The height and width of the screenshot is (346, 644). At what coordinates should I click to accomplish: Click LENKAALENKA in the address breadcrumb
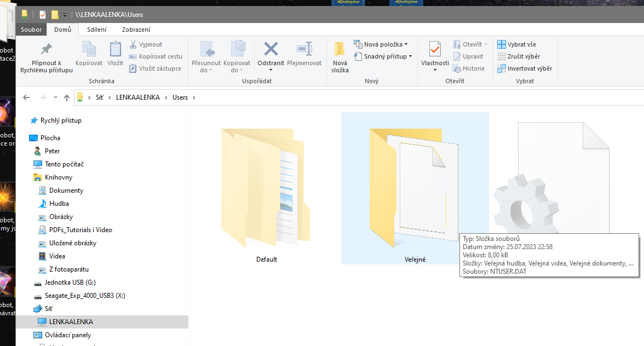[x=137, y=97]
